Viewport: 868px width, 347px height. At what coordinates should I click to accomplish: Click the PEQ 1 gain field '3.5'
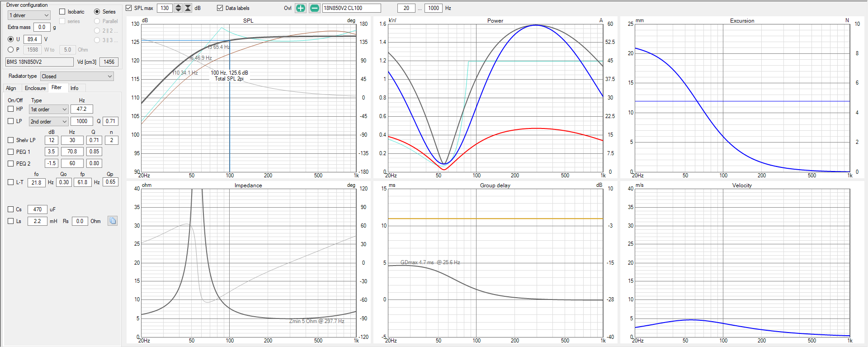[52, 152]
